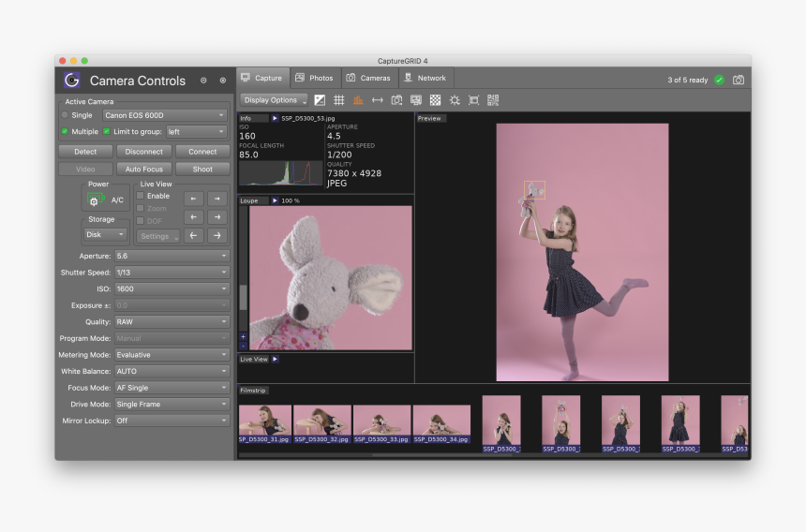Viewport: 806px width, 532px height.
Task: Uncheck the Multiple camera checkbox
Action: pyautogui.click(x=65, y=132)
